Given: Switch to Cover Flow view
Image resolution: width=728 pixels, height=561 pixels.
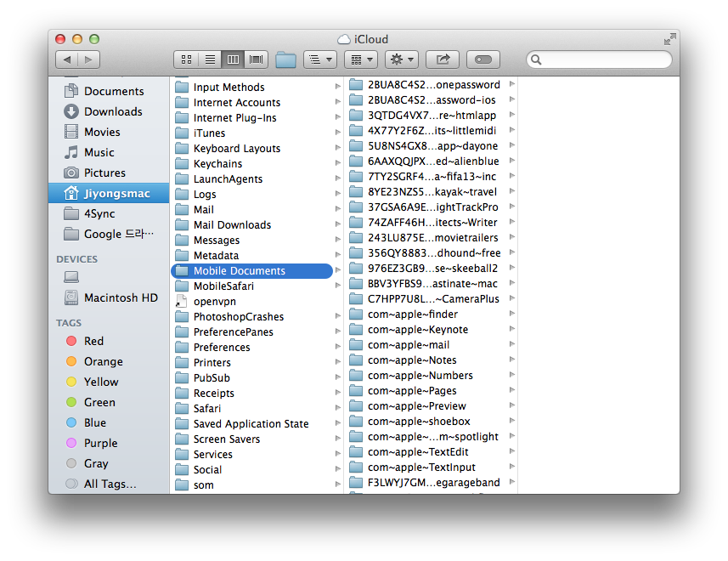Looking at the screenshot, I should pyautogui.click(x=257, y=59).
